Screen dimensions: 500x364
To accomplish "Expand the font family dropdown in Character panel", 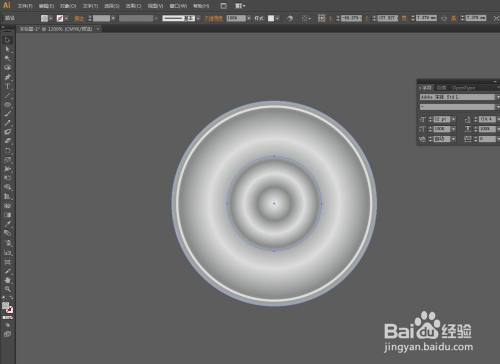I will pos(497,97).
